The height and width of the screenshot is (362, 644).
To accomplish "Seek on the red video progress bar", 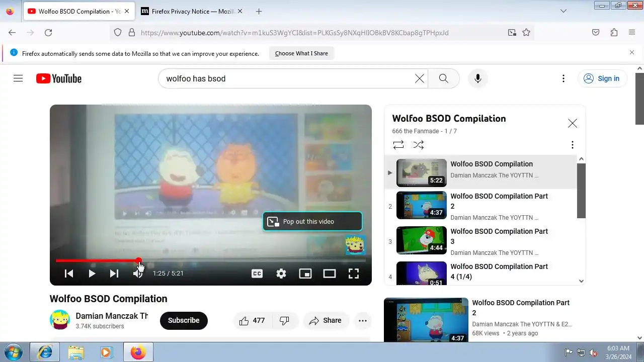I will tap(210, 260).
